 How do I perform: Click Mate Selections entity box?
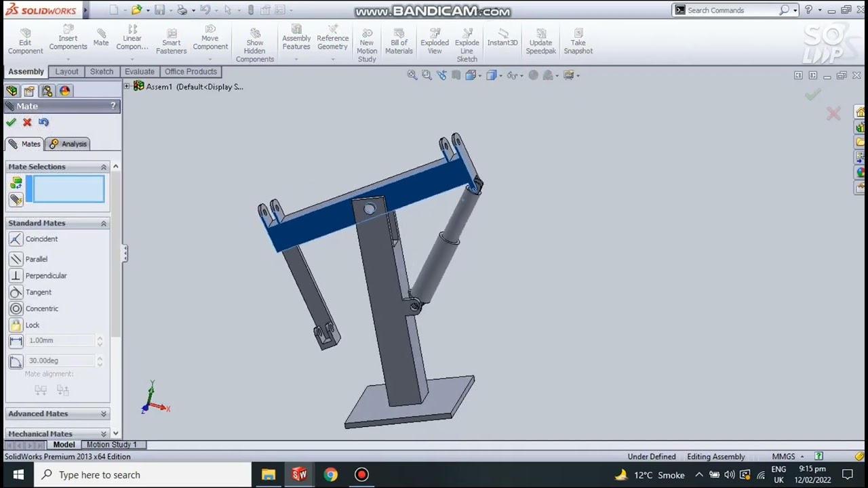click(68, 188)
